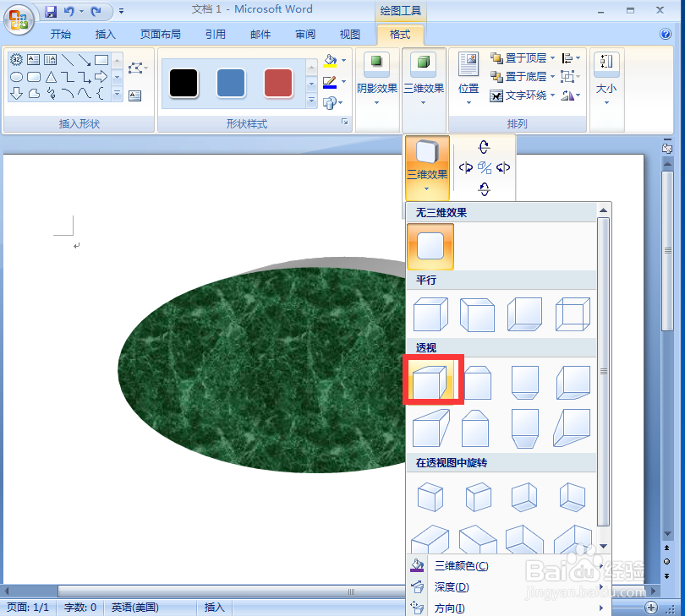685x616 pixels.
Task: Toggle 3-D effect on/off center icon
Action: click(x=485, y=167)
